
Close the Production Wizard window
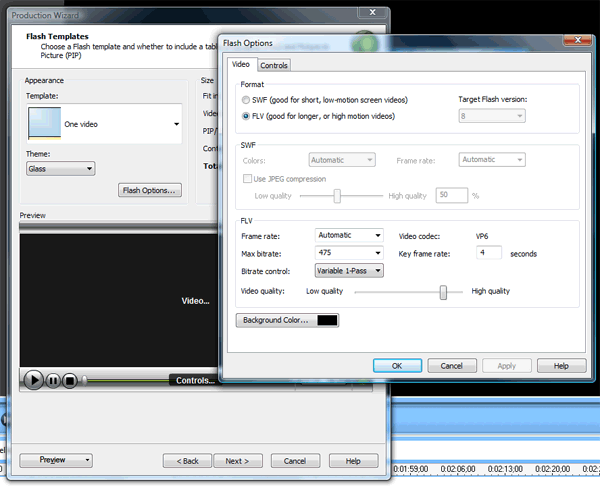click(x=372, y=12)
